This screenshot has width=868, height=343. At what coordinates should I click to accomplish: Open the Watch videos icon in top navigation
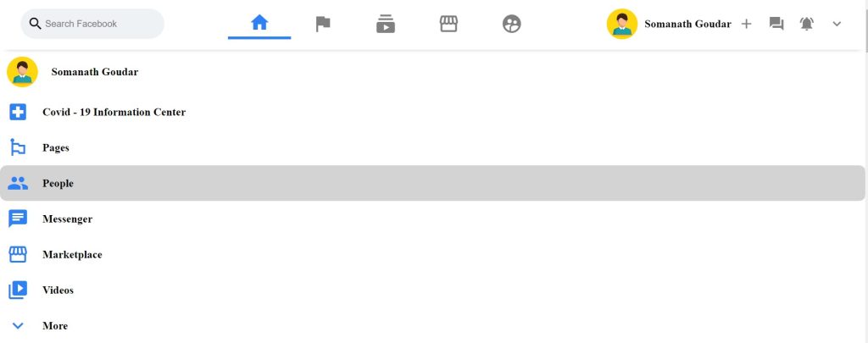pos(386,24)
